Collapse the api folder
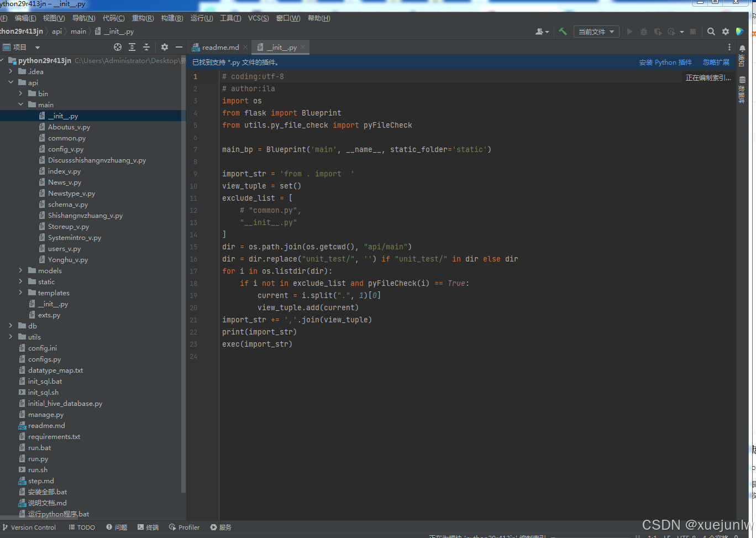The image size is (756, 538). tap(11, 82)
